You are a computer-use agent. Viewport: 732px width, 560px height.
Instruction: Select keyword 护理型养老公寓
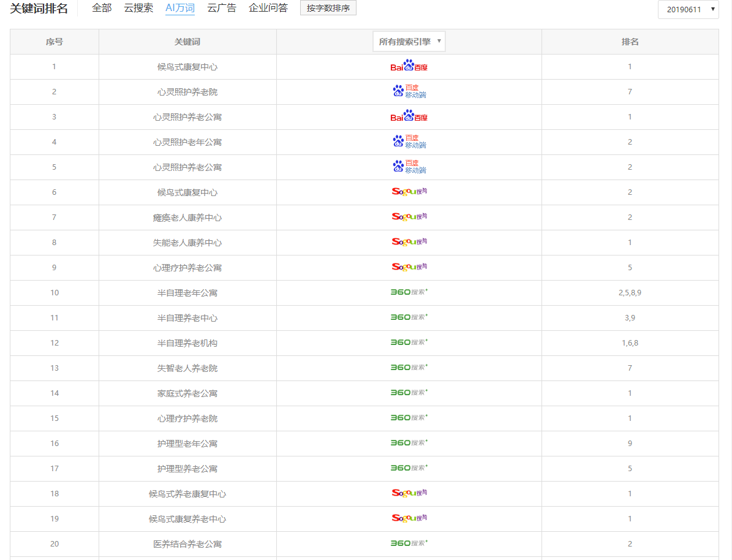(187, 469)
